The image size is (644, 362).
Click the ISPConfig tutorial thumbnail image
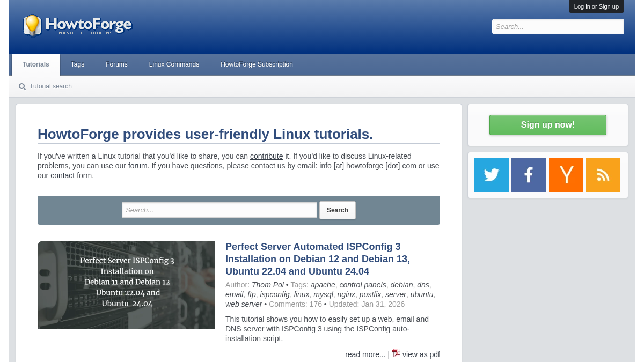(x=126, y=285)
